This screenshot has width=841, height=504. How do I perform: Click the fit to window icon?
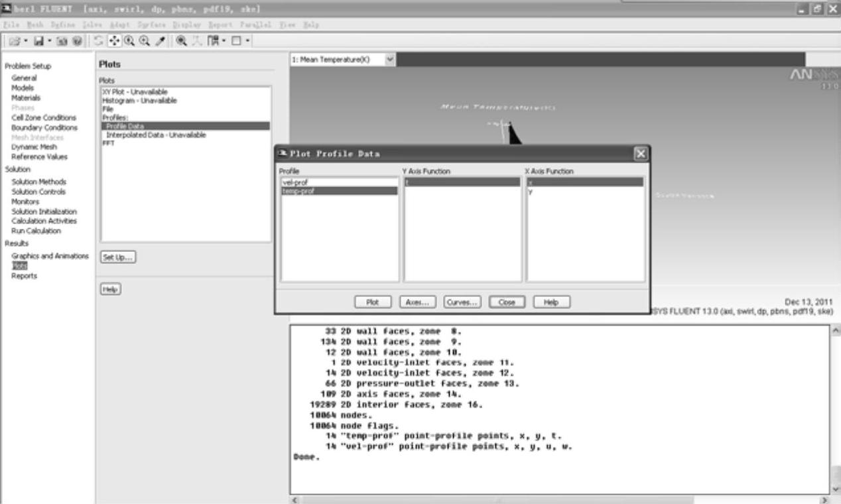click(182, 41)
